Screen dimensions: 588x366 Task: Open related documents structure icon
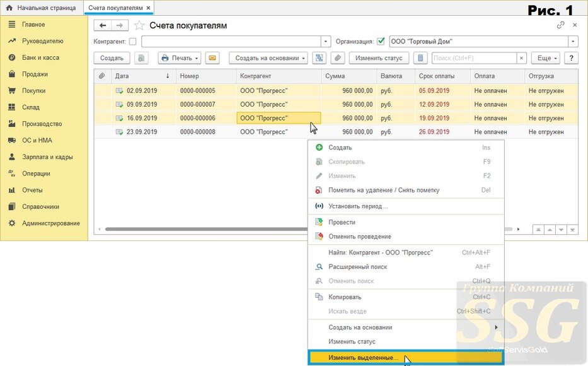click(319, 58)
